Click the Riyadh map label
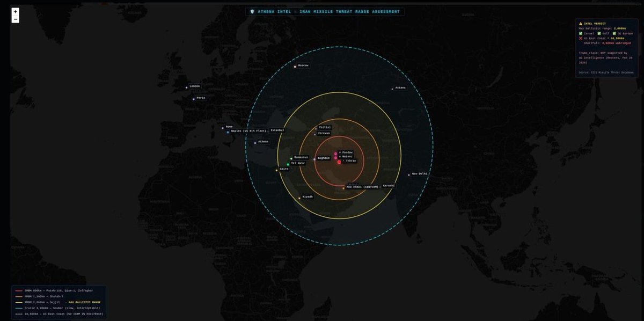The width and height of the screenshot is (644, 321). (x=308, y=196)
